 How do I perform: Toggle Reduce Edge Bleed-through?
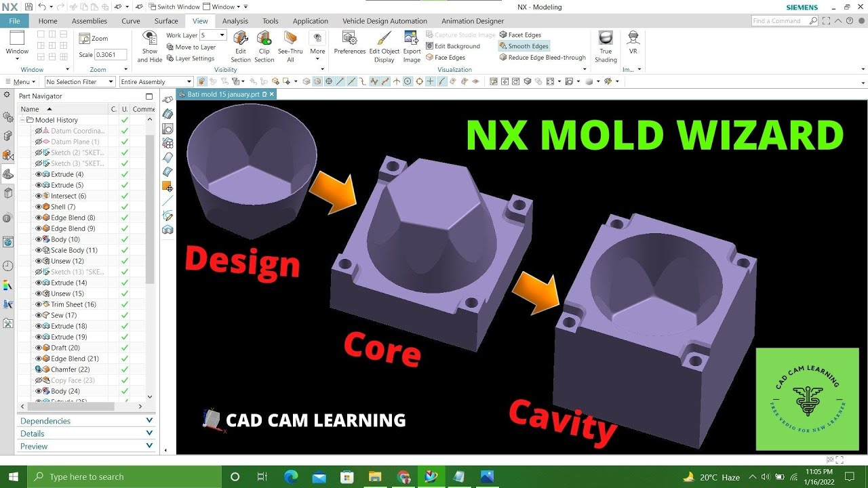(542, 58)
